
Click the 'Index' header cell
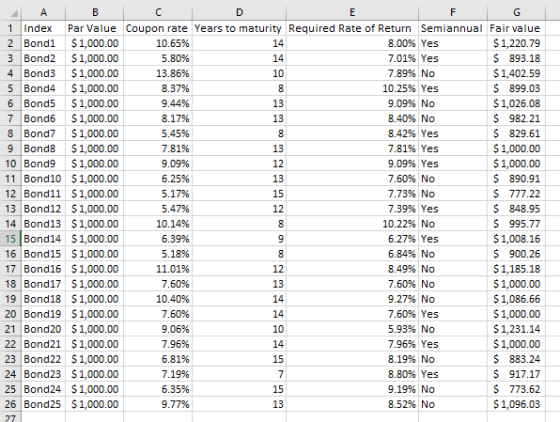(44, 28)
